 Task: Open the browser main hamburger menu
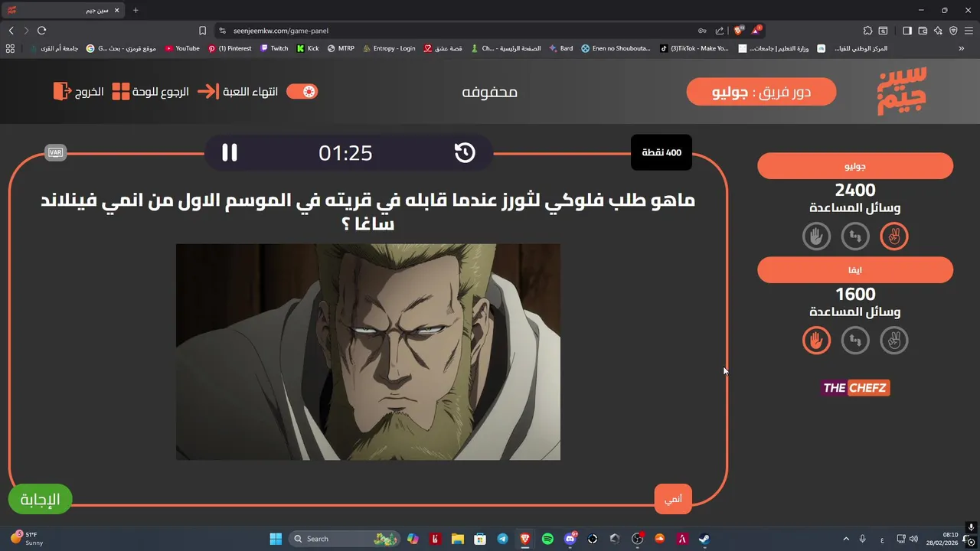click(969, 31)
